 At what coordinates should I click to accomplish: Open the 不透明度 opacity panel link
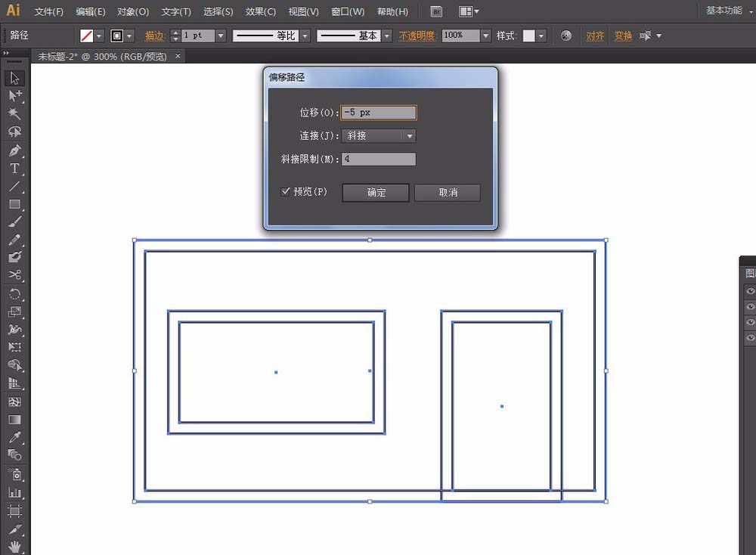point(417,36)
